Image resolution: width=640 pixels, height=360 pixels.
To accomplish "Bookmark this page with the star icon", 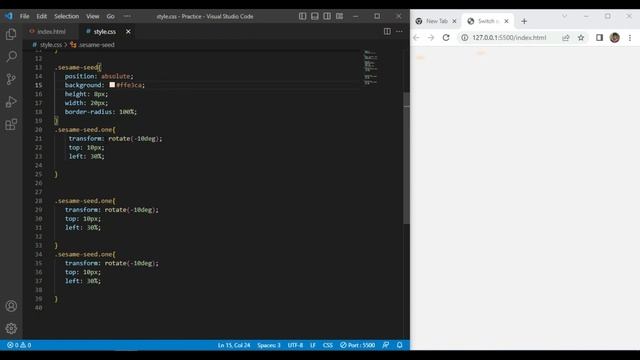I will pyautogui.click(x=581, y=38).
